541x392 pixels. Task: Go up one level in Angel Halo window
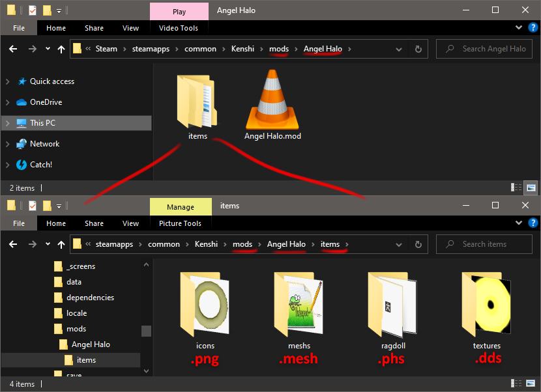(61, 49)
